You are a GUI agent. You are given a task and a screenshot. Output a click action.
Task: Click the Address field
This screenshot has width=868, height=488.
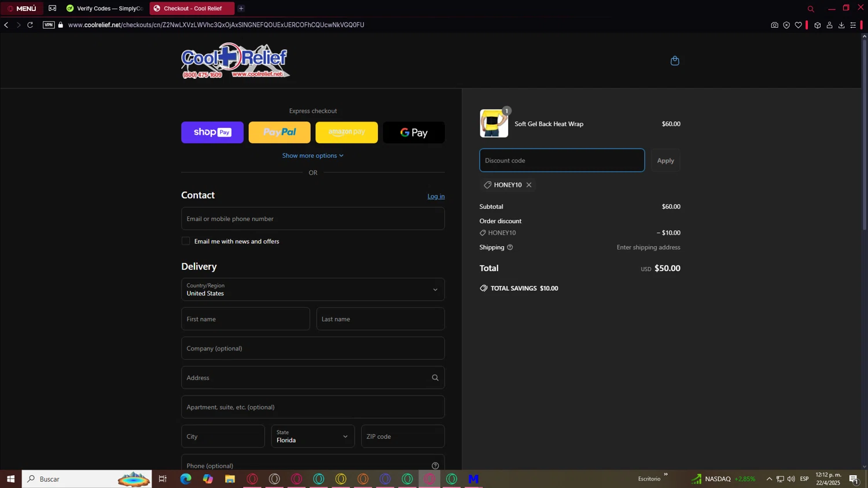(313, 378)
